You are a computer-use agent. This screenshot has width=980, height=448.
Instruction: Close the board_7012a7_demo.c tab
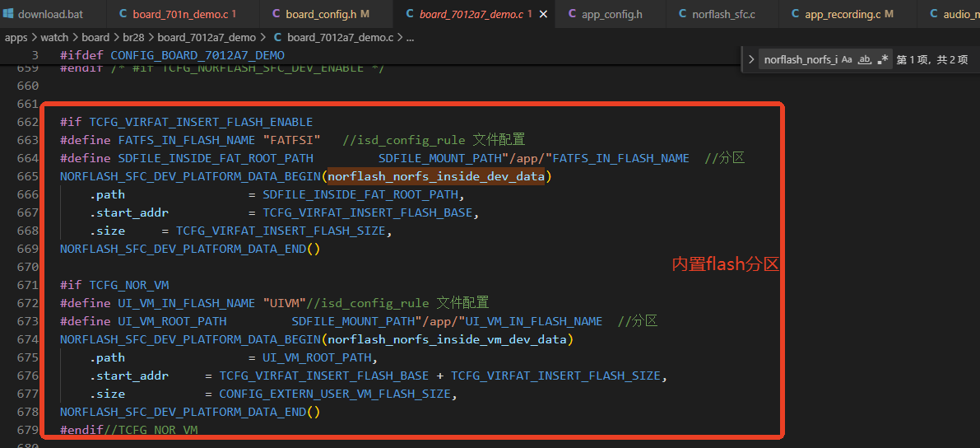pos(544,14)
